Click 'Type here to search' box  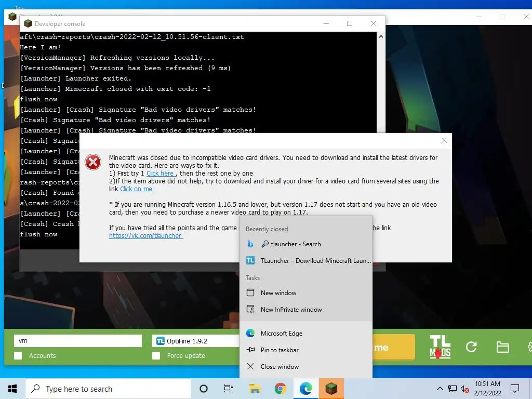pos(108,389)
